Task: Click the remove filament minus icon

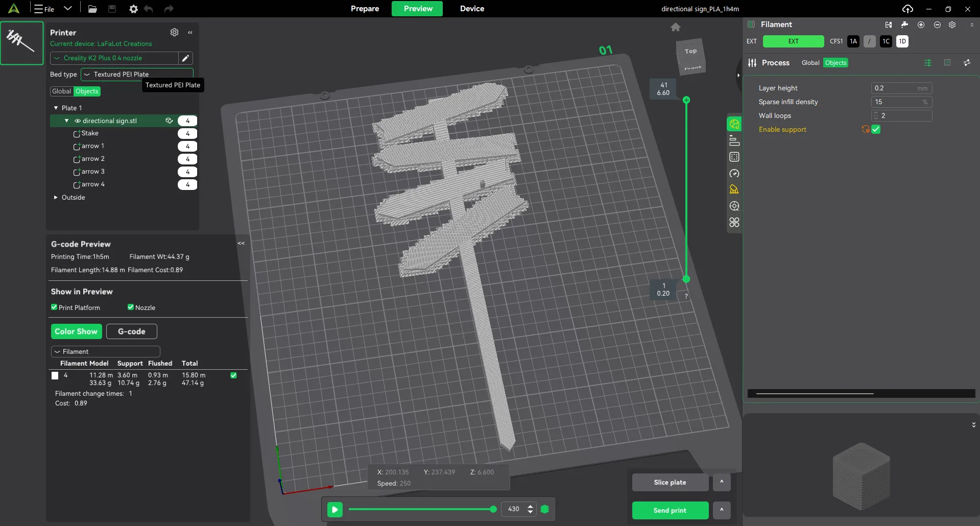Action: [x=937, y=25]
